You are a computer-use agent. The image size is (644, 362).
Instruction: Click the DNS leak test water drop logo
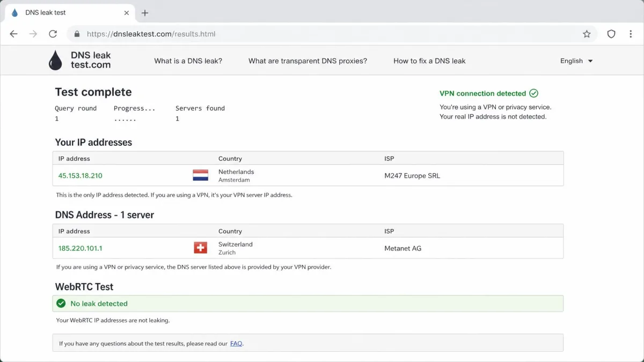tap(55, 60)
